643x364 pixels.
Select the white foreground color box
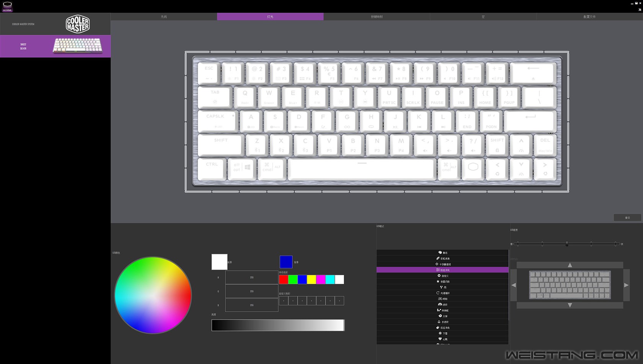coord(219,262)
